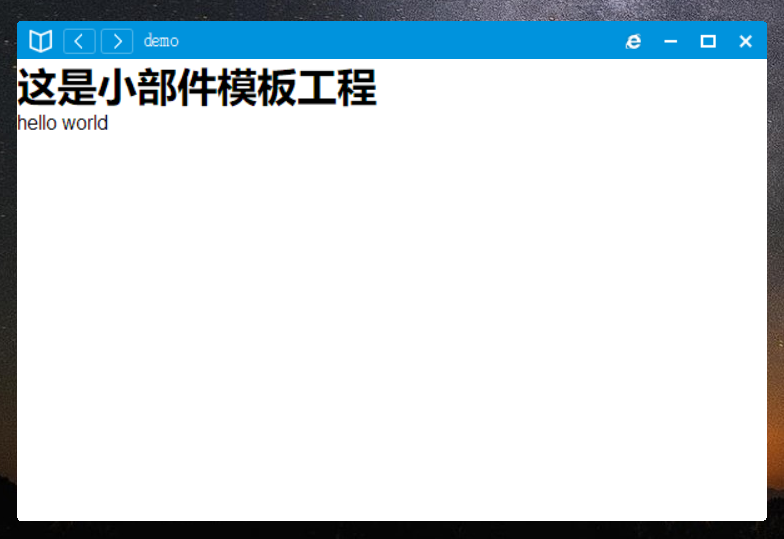Go forward with the right arrow button

point(117,41)
